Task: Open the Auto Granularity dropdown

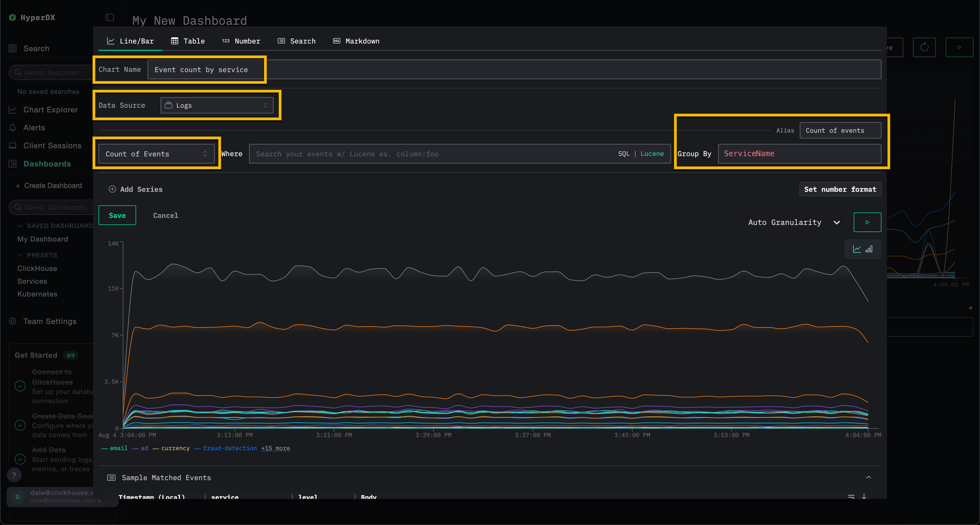Action: coord(793,222)
